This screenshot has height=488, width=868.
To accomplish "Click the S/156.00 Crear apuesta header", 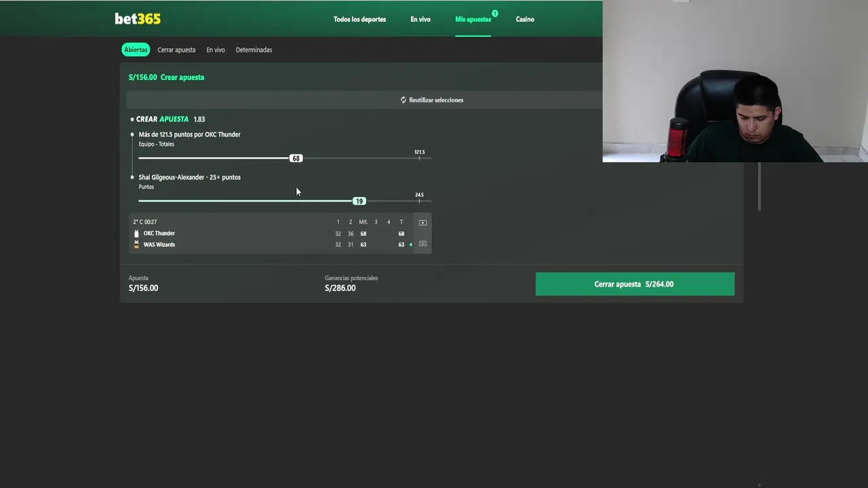I will pos(166,77).
